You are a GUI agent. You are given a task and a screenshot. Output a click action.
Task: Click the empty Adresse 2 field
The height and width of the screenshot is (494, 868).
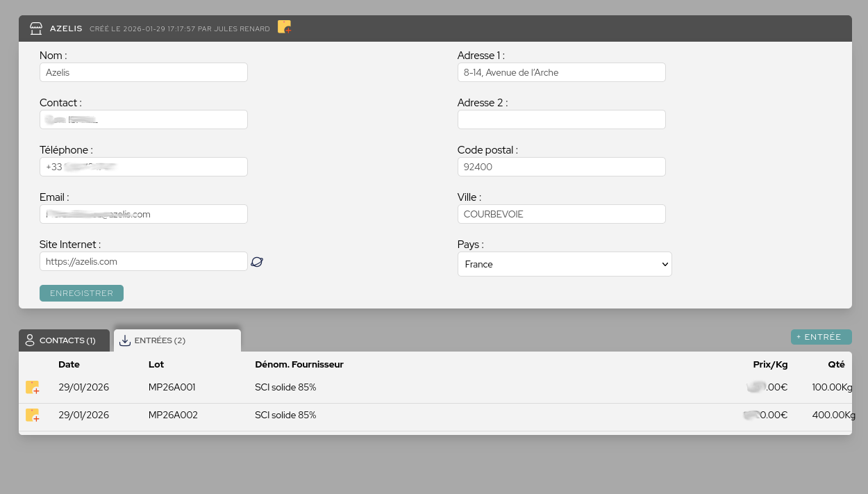click(x=562, y=120)
